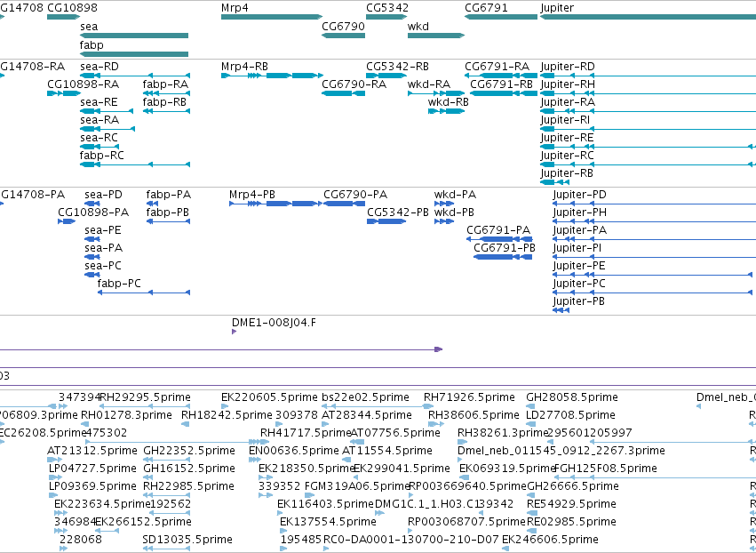The image size is (756, 553).
Task: Click transcript fabp-RC label
Action: click(102, 156)
